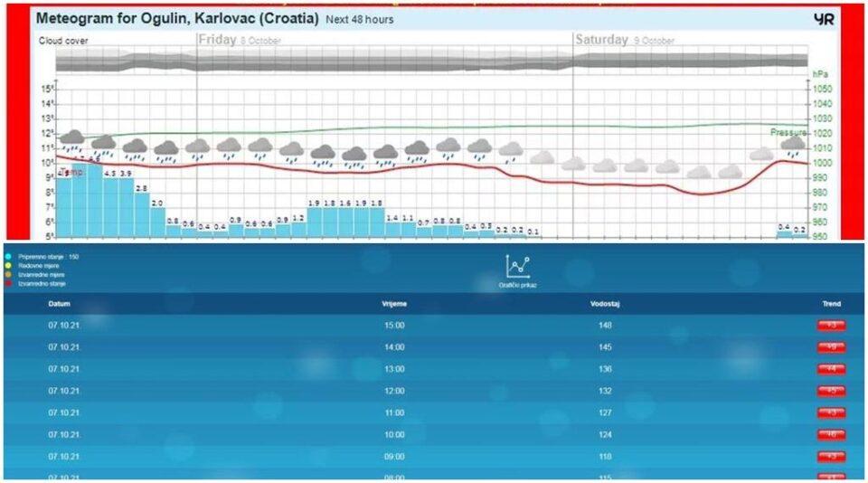Select the water level value 136
This screenshot has height=483, width=868.
(x=605, y=369)
